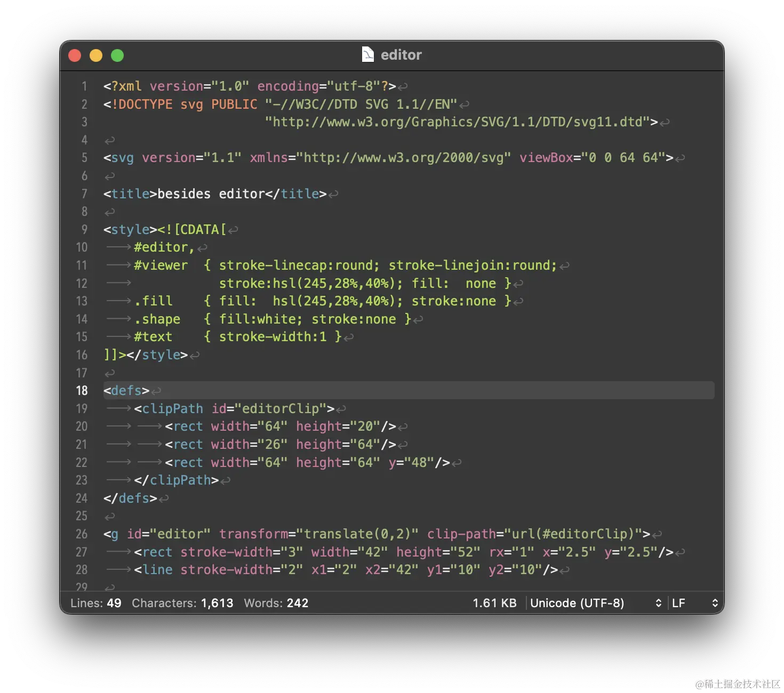Click the "#editor," selector line

point(157,247)
